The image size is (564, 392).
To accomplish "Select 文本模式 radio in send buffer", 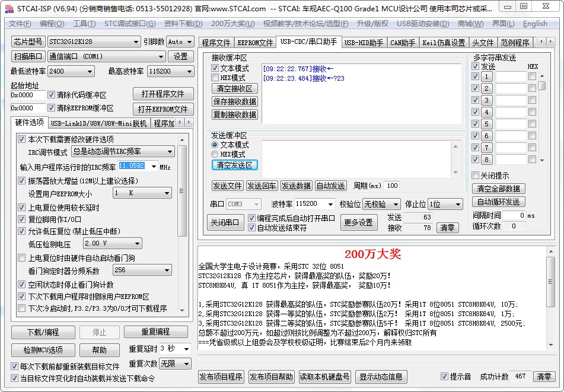I will tap(215, 145).
